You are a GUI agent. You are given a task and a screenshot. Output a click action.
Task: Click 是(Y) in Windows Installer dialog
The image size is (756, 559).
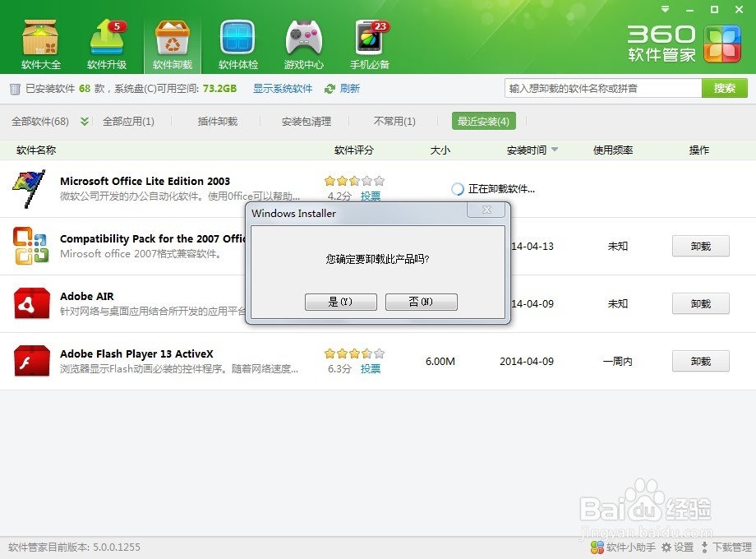coord(341,302)
